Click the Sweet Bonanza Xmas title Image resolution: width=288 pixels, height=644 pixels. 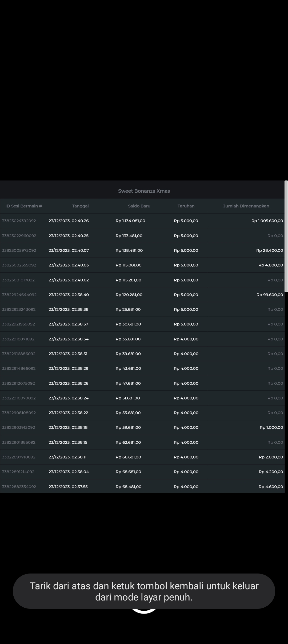pos(144,191)
